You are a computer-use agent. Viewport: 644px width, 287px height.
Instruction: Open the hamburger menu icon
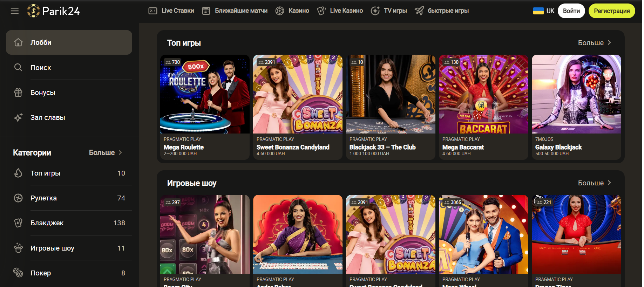point(15,11)
